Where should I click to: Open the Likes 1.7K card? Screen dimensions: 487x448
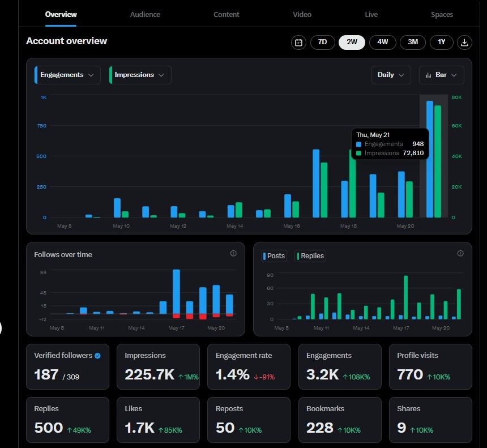pyautogui.click(x=158, y=420)
